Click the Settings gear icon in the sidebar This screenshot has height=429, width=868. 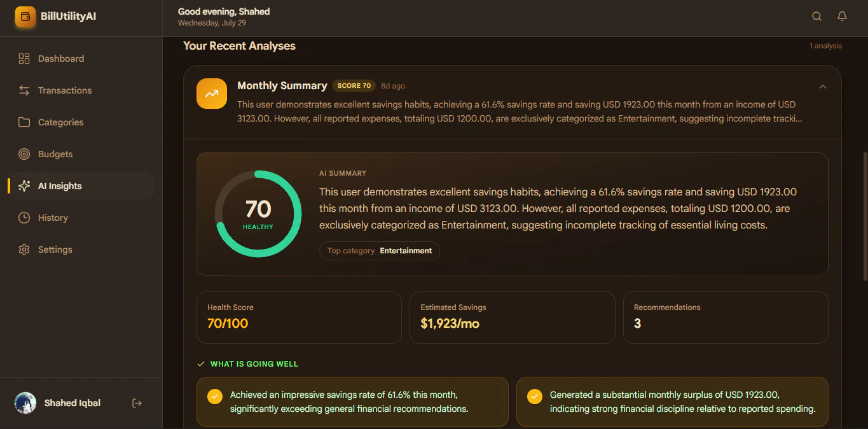click(x=24, y=250)
